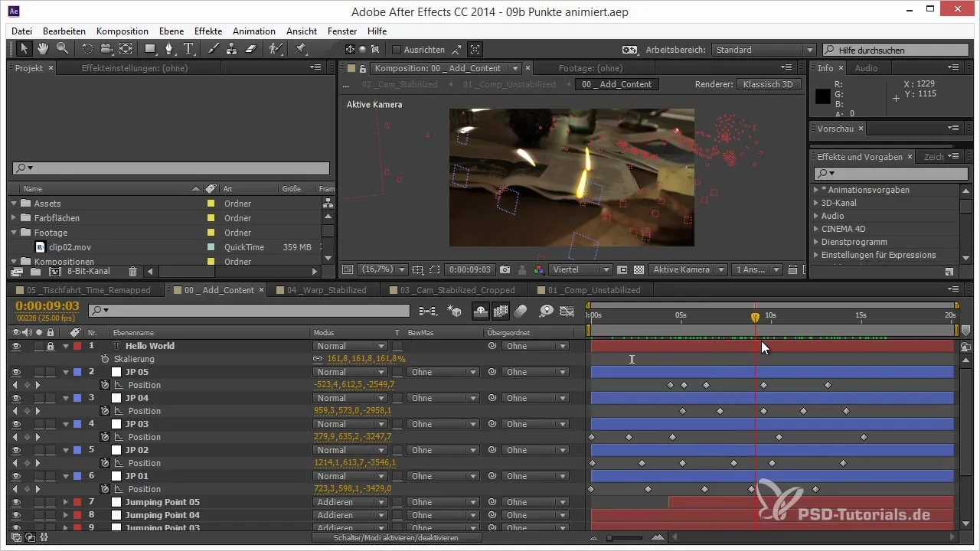Delete selected project item with trash icon
Viewport: 980px width, 551px height.
(x=132, y=272)
